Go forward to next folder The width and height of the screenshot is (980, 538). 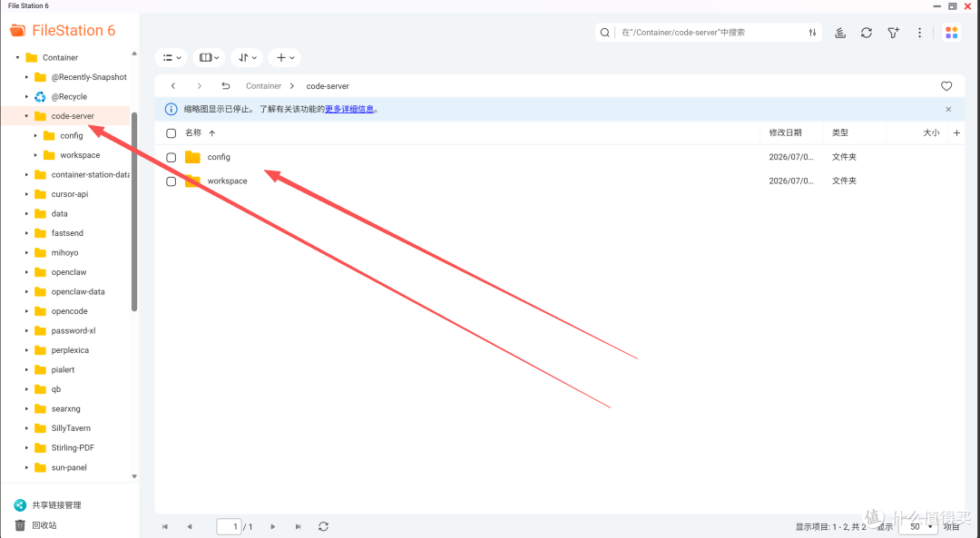point(200,86)
